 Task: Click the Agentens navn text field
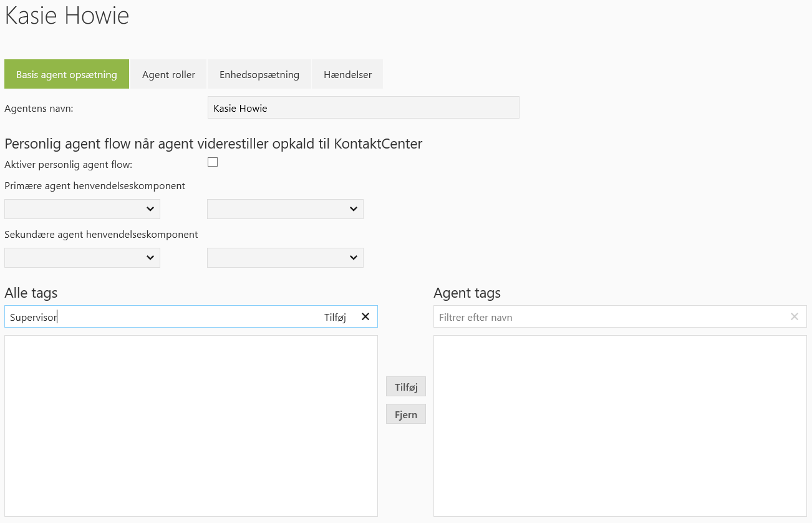[x=363, y=108]
